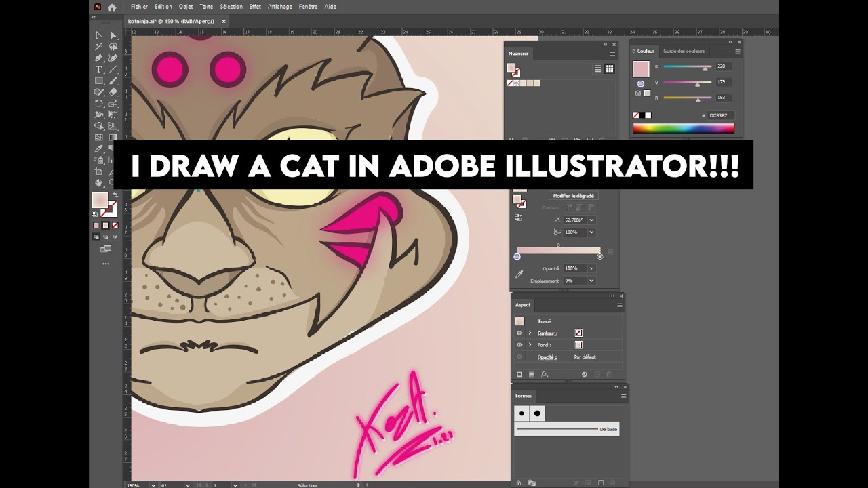Switch Nuancier to thumbnail grid view
The height and width of the screenshot is (488, 868).
(x=610, y=68)
